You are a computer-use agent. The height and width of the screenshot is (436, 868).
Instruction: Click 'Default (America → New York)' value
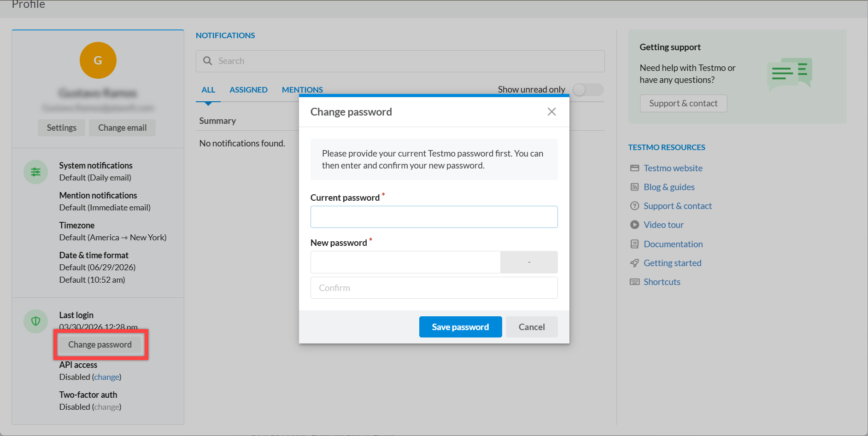point(113,238)
